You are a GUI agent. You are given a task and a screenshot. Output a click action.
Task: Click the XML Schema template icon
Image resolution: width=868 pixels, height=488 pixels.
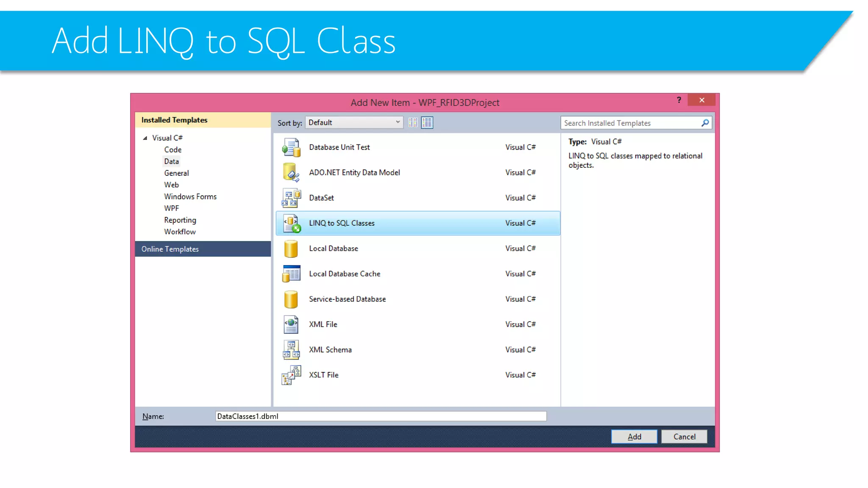click(291, 350)
